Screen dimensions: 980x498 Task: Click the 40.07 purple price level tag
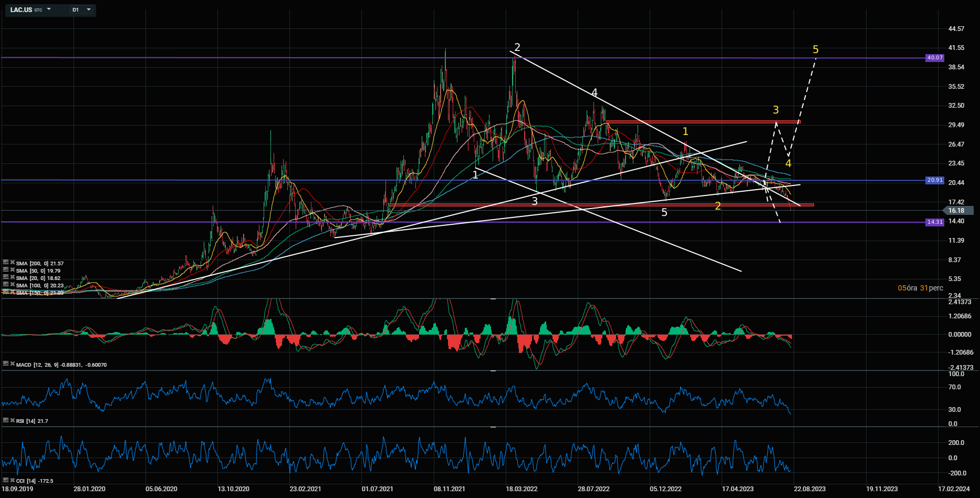(x=935, y=58)
